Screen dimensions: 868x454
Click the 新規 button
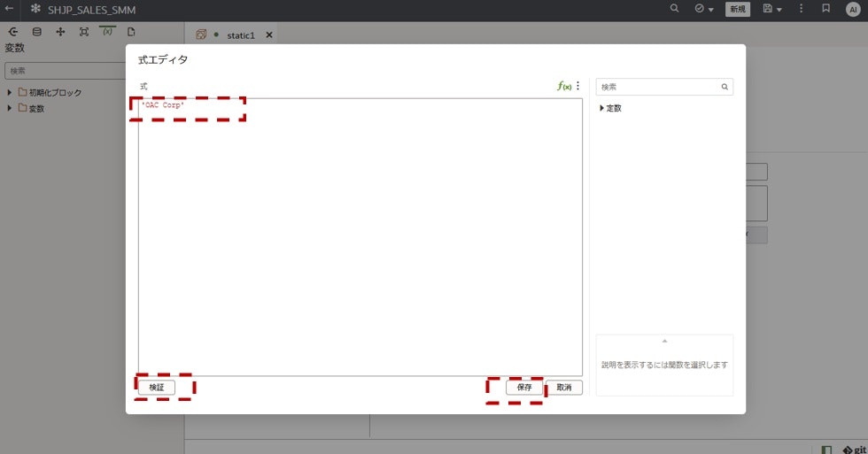737,9
